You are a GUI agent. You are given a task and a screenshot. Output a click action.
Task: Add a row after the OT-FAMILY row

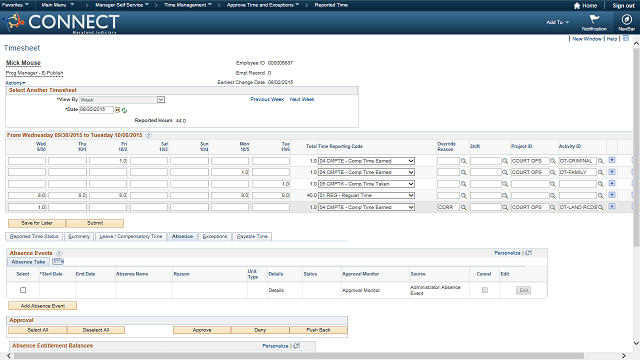612,172
